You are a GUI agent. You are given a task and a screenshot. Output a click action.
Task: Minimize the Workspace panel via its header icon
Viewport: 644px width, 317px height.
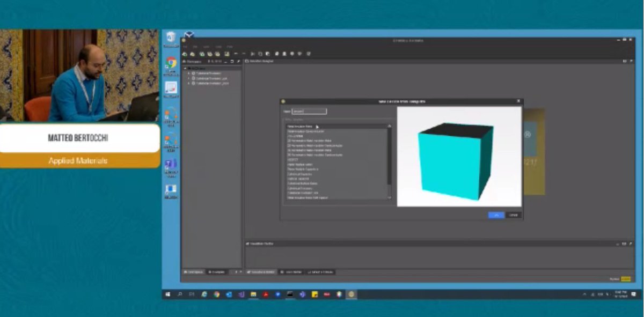pos(225,61)
